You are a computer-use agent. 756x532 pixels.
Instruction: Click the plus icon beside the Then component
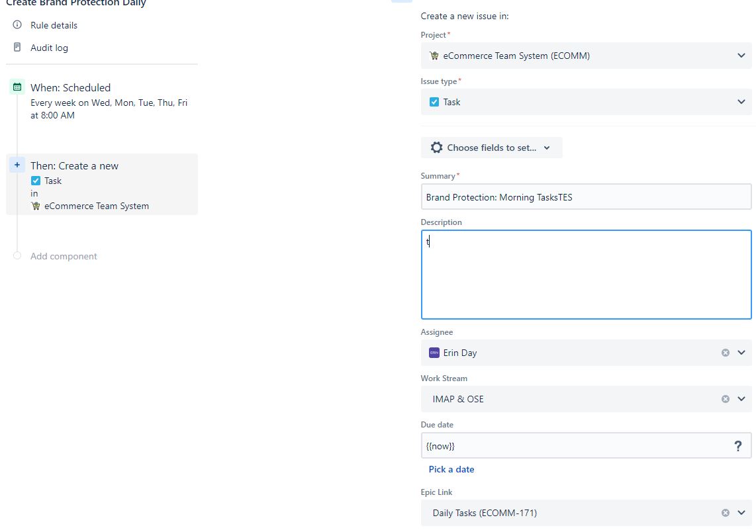pyautogui.click(x=17, y=164)
